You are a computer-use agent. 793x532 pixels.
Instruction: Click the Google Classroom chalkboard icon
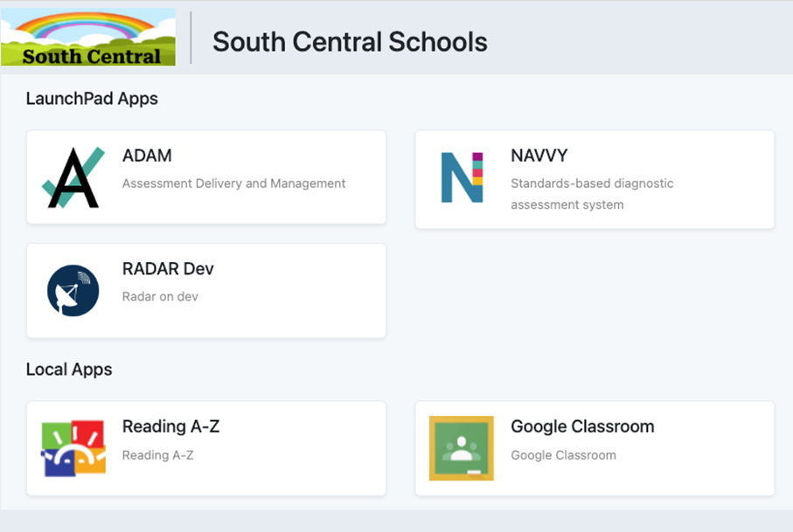pyautogui.click(x=462, y=448)
